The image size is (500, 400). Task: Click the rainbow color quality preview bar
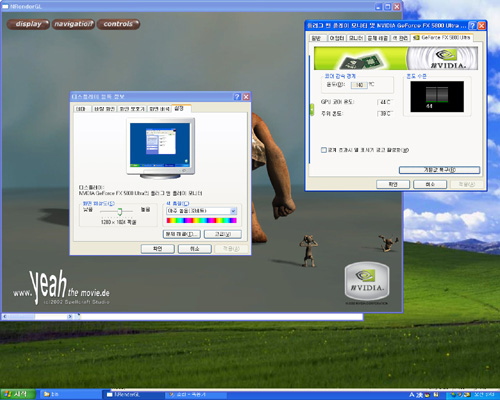[x=201, y=220]
